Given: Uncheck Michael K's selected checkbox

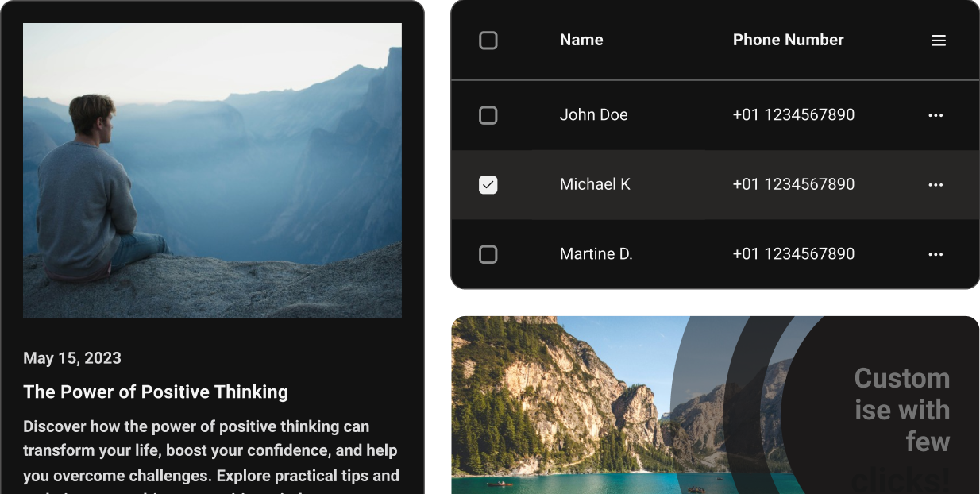Looking at the screenshot, I should [x=488, y=184].
